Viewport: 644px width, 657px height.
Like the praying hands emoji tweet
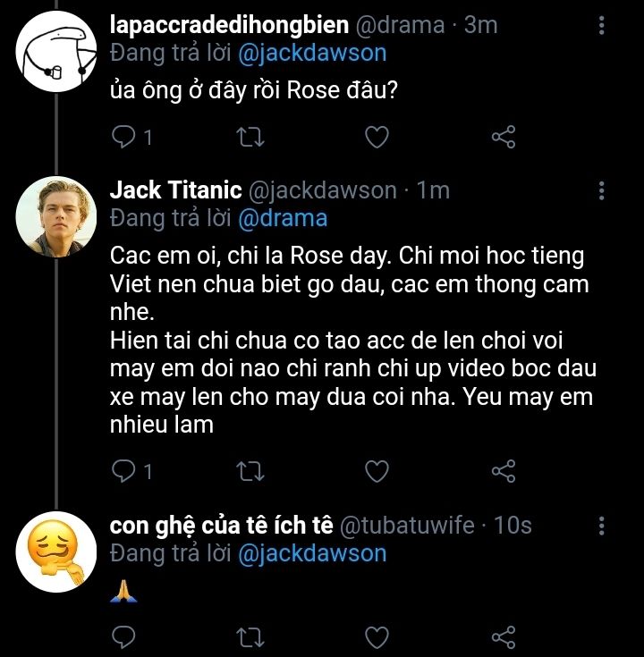[x=378, y=636]
